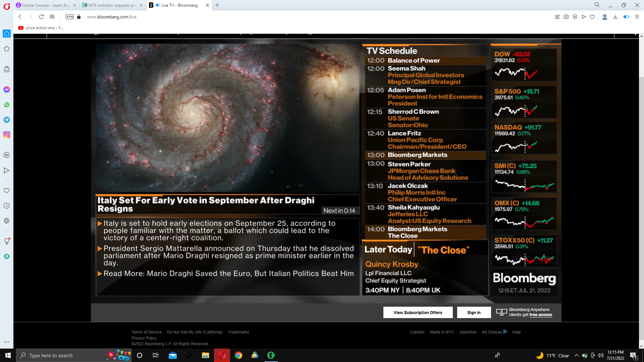Add page to bookmarks heart icon
This screenshot has width=644, height=362.
coord(592,17)
